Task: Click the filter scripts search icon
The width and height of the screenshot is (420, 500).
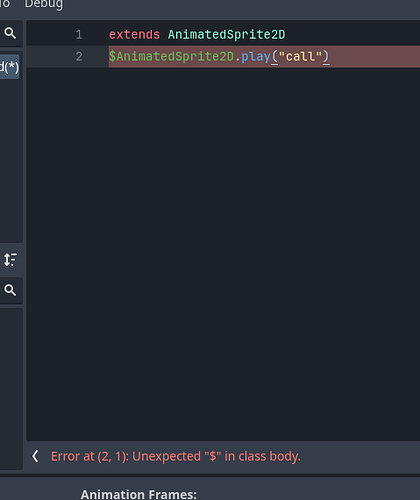Action: click(10, 33)
